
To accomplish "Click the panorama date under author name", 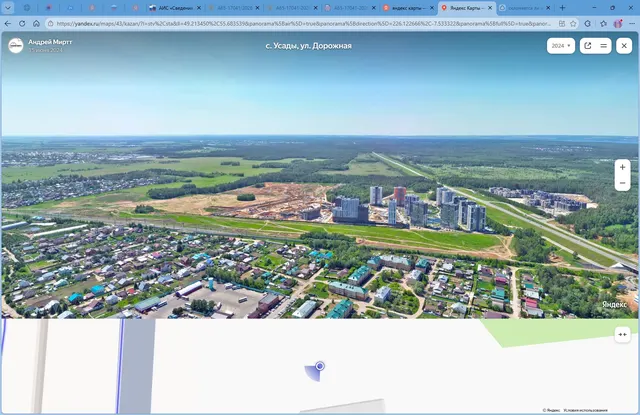I will pos(45,50).
